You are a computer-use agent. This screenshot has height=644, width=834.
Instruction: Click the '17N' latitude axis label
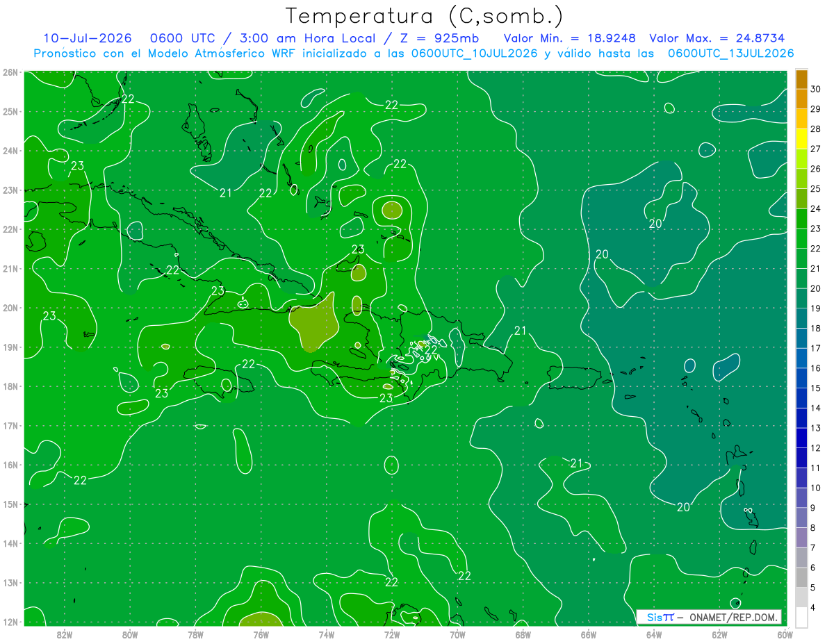(10, 426)
